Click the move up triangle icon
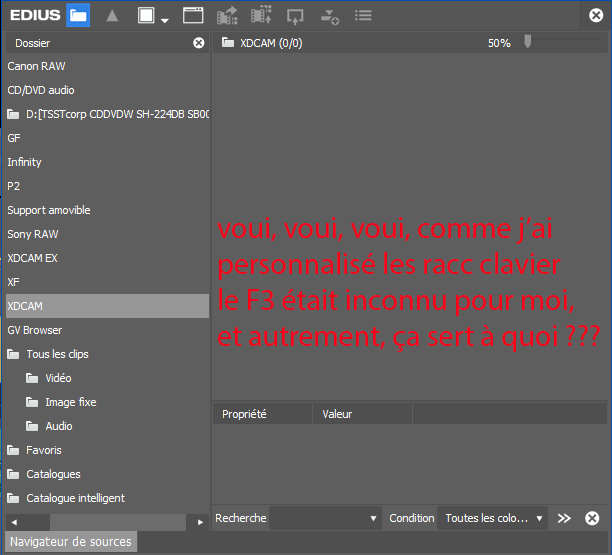Image resolution: width=612 pixels, height=555 pixels. (x=112, y=16)
